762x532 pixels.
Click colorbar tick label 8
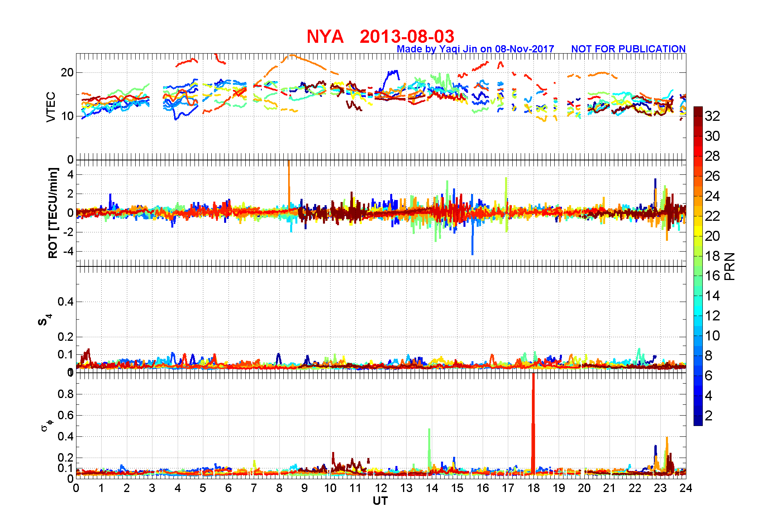[709, 356]
